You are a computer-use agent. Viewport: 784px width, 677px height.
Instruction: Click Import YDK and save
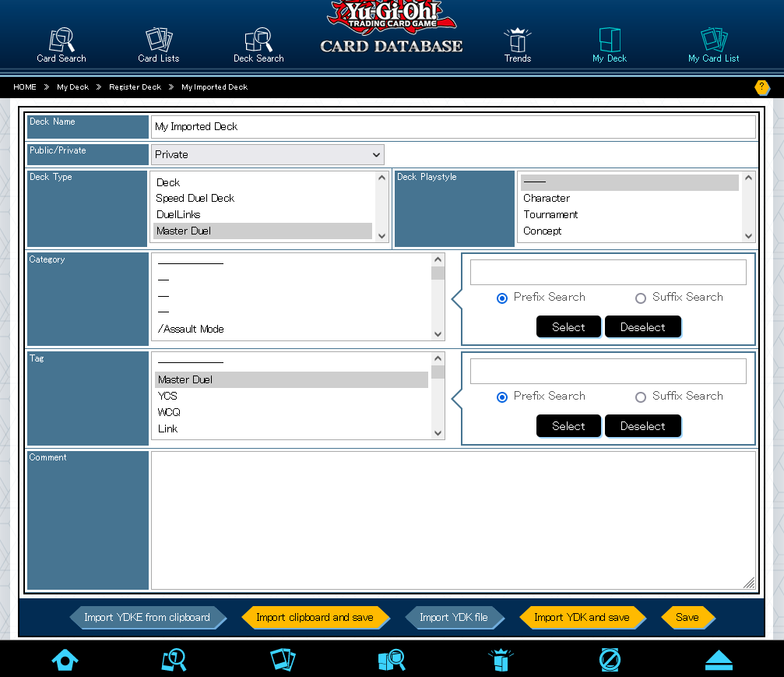(x=582, y=618)
